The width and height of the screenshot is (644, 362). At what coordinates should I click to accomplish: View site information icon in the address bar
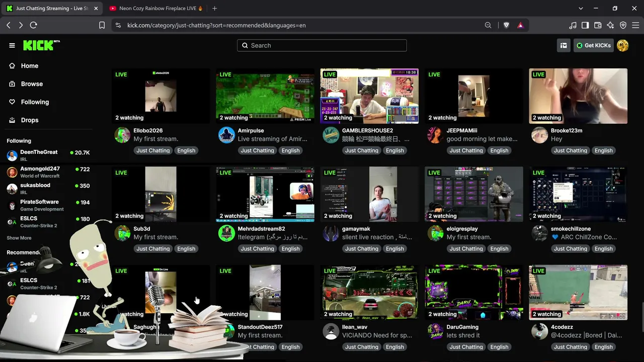tap(118, 25)
